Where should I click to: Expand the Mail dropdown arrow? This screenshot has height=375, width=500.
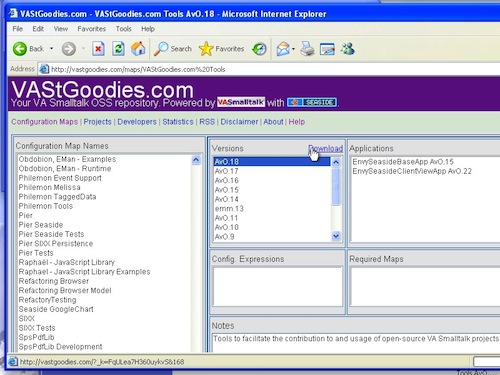[293, 49]
